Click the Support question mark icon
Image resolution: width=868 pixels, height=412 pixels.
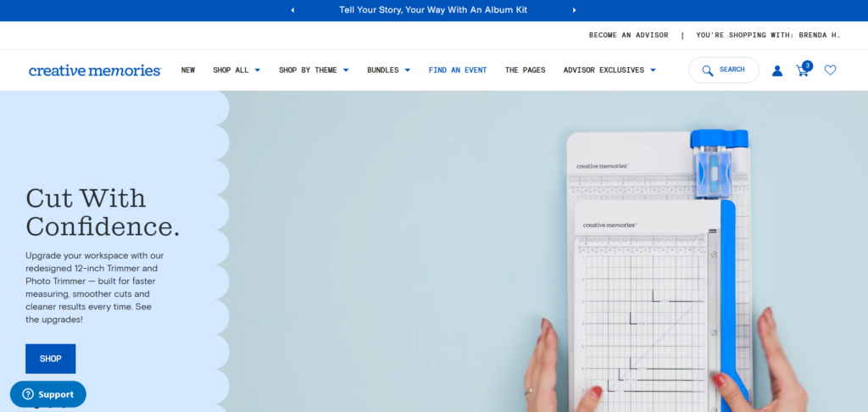27,394
